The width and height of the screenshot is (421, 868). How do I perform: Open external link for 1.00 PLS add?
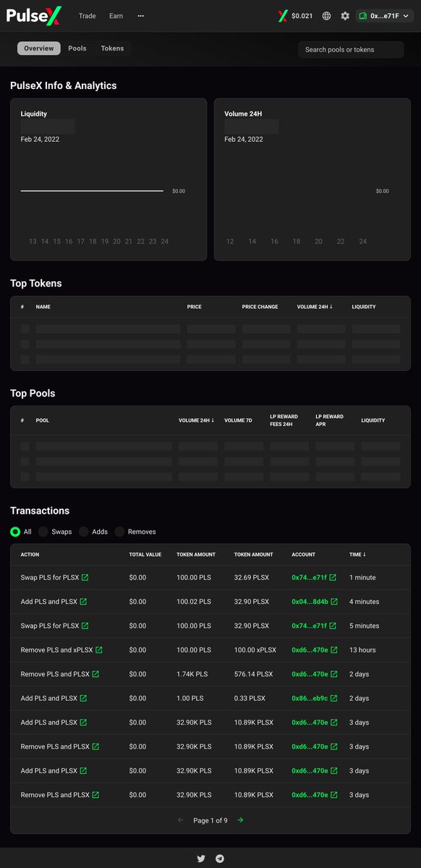(x=83, y=698)
